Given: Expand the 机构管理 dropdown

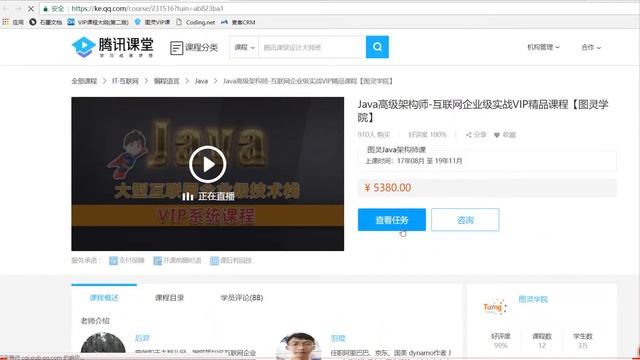Looking at the screenshot, I should tap(543, 47).
